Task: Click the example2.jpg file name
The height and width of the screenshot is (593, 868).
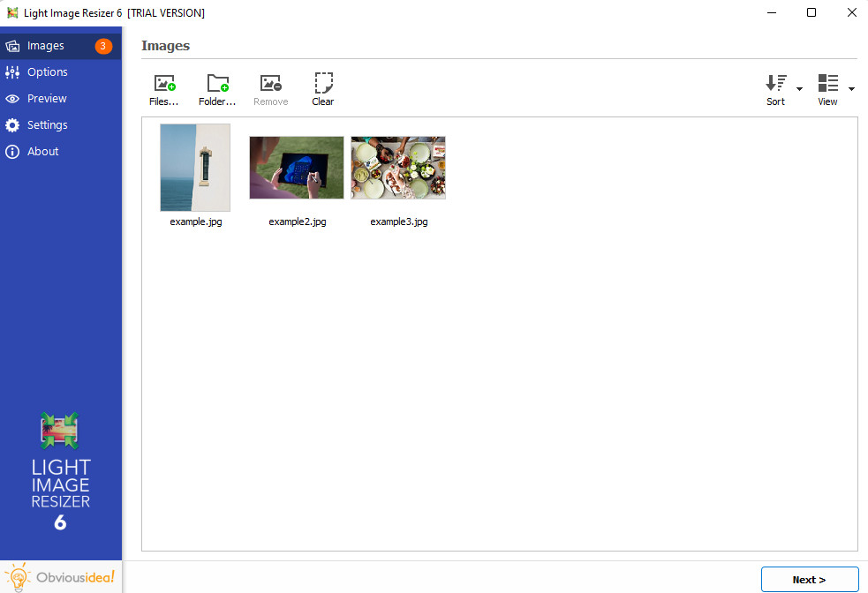Action: pyautogui.click(x=298, y=221)
